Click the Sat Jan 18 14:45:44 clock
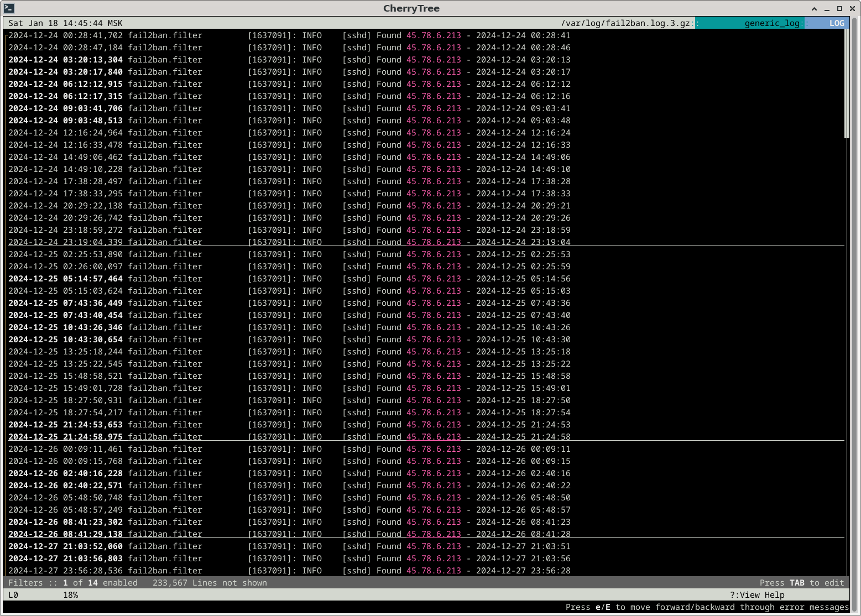The height and width of the screenshot is (616, 861). 65,23
